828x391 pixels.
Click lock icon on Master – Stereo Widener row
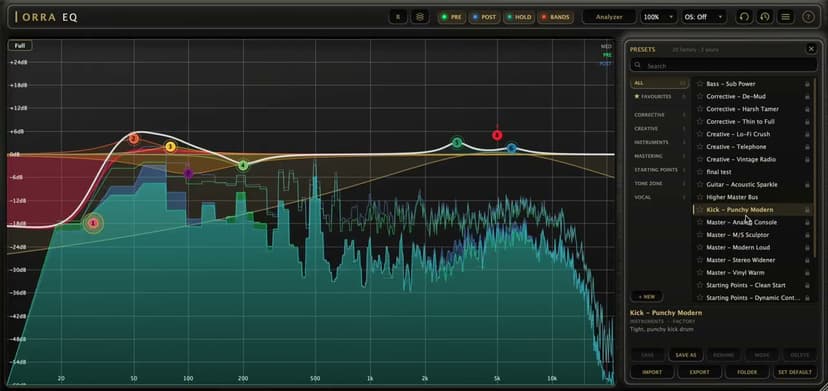tap(807, 260)
